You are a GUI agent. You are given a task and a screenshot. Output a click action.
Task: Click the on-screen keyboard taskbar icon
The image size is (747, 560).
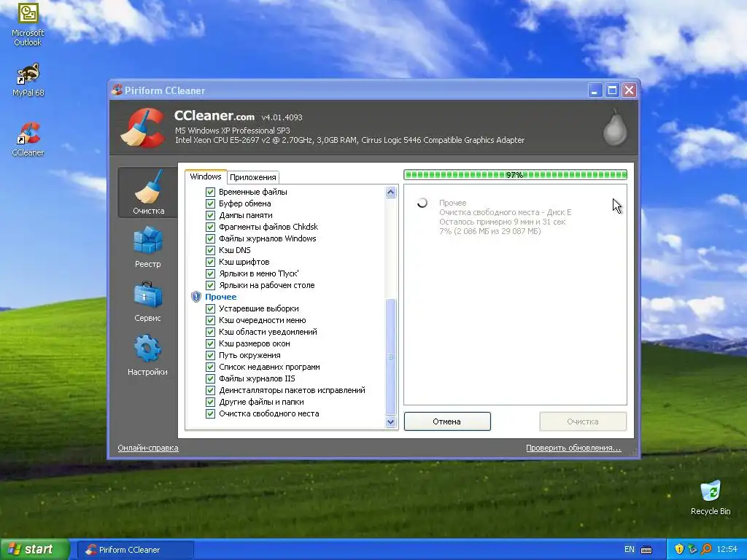646,550
